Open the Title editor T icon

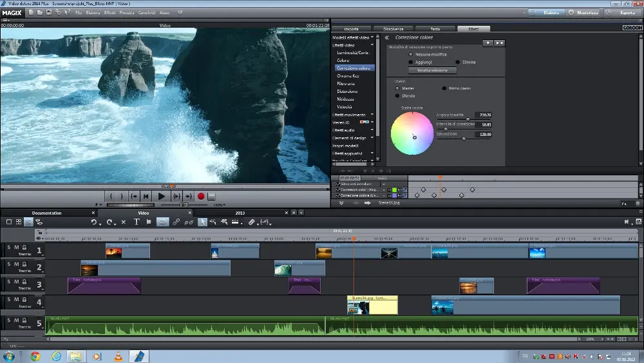(x=137, y=222)
